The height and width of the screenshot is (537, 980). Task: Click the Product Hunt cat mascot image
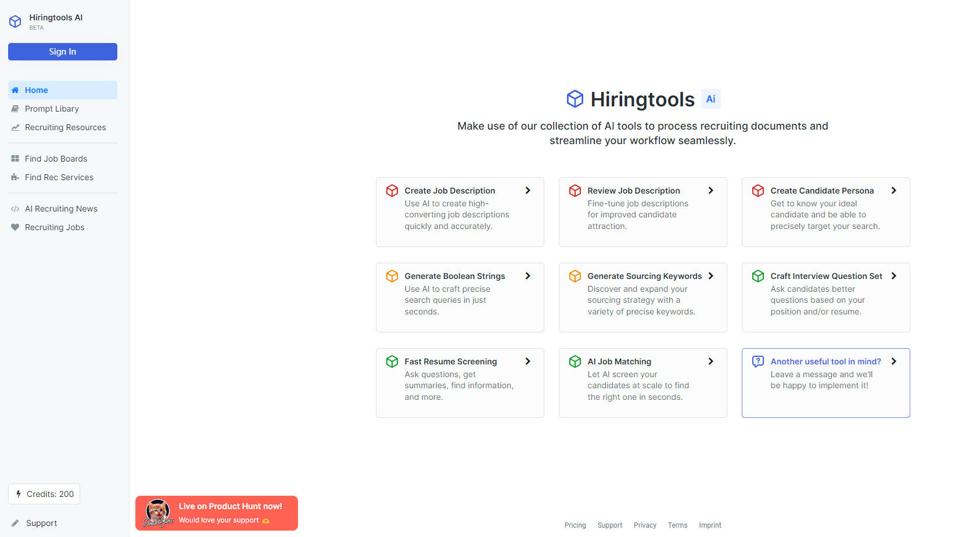coord(157,513)
